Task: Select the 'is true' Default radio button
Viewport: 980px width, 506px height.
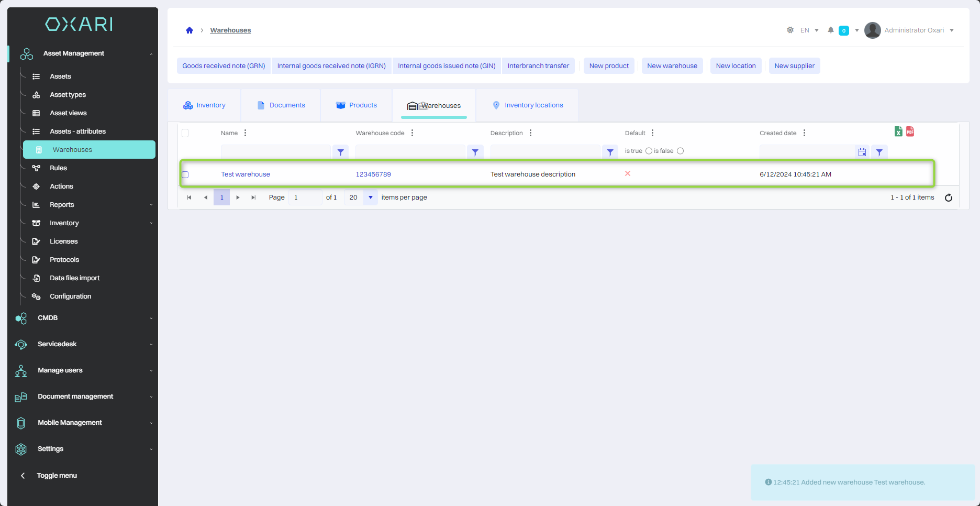Action: (x=649, y=151)
